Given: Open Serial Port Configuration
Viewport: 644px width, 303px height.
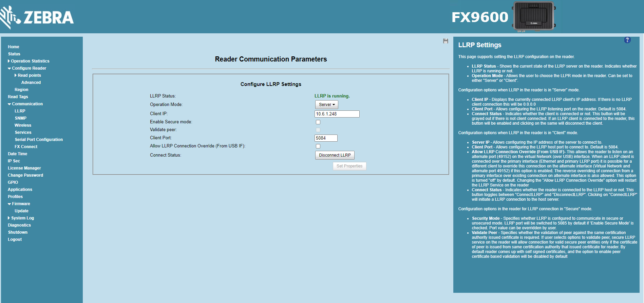Looking at the screenshot, I should 39,140.
